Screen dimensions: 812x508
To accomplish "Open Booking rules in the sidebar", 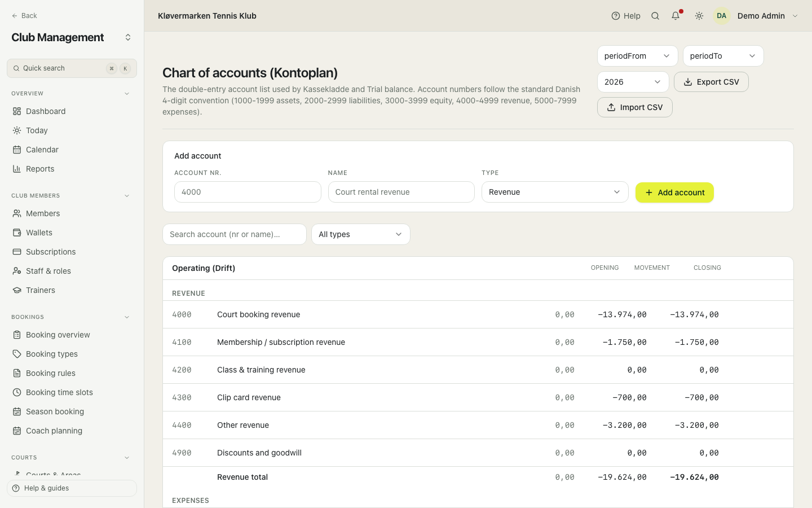I will 72,373.
